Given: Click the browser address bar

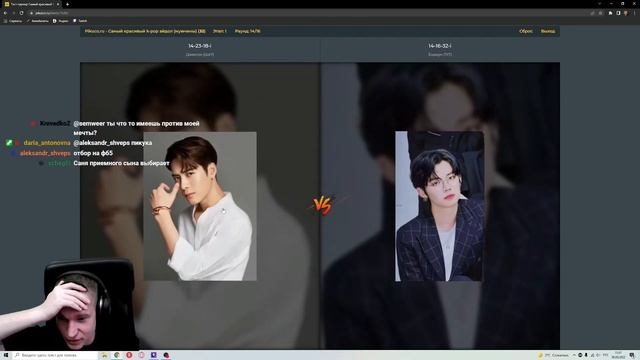Looking at the screenshot, I should point(310,13).
